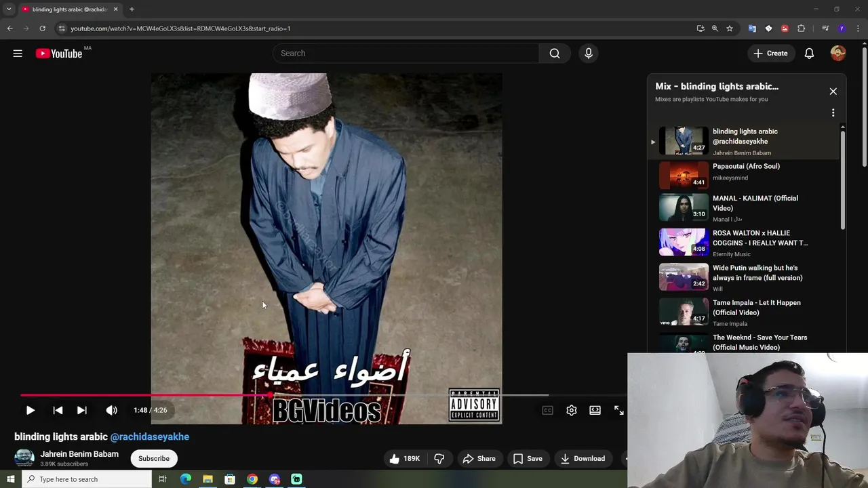Click the address bar URL
This screenshot has width=868, height=488.
click(x=180, y=28)
